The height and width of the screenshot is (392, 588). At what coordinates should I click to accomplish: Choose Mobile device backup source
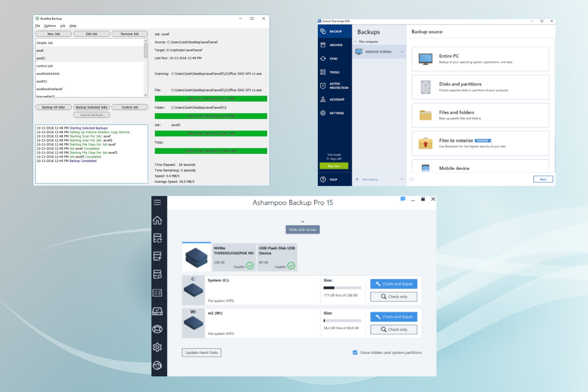point(480,166)
